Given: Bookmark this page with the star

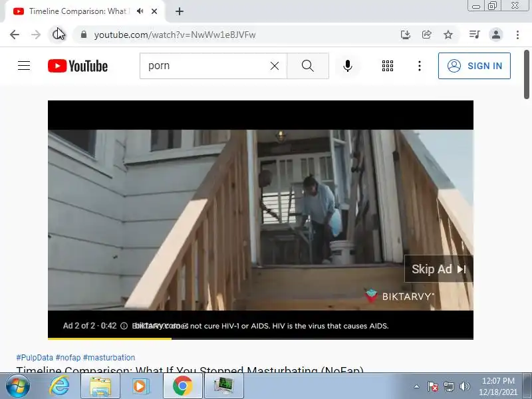Looking at the screenshot, I should pos(448,35).
